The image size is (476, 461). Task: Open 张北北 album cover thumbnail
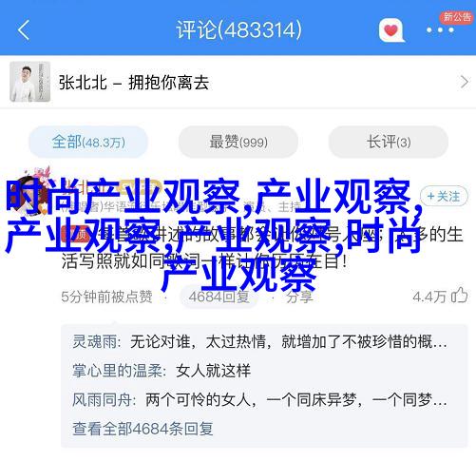click(x=30, y=82)
